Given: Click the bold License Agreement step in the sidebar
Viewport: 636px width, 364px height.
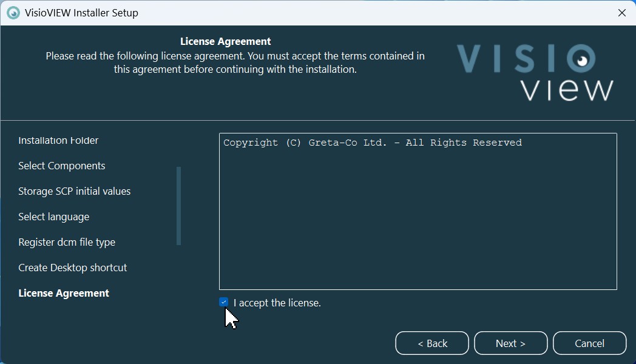Looking at the screenshot, I should [x=64, y=294].
